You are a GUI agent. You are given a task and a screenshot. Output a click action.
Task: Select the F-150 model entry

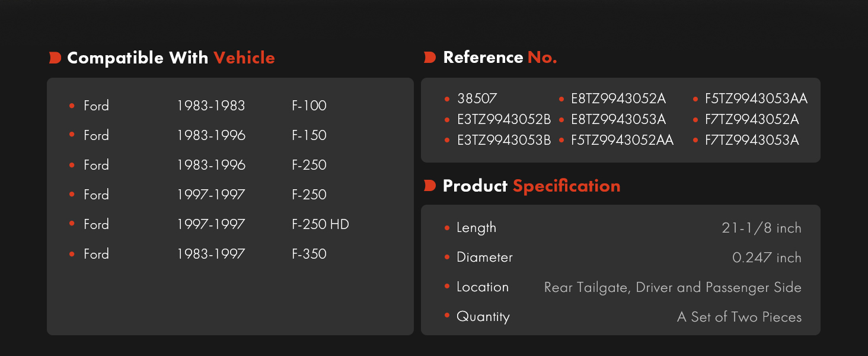(x=309, y=135)
